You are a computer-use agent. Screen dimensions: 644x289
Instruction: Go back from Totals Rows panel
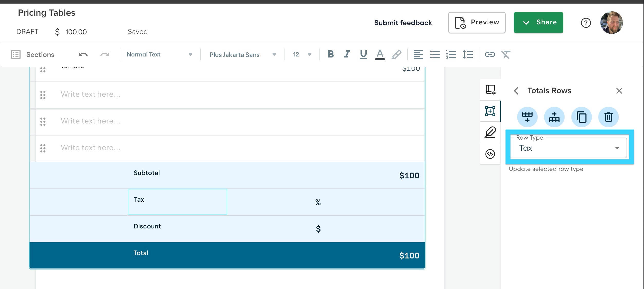[516, 91]
